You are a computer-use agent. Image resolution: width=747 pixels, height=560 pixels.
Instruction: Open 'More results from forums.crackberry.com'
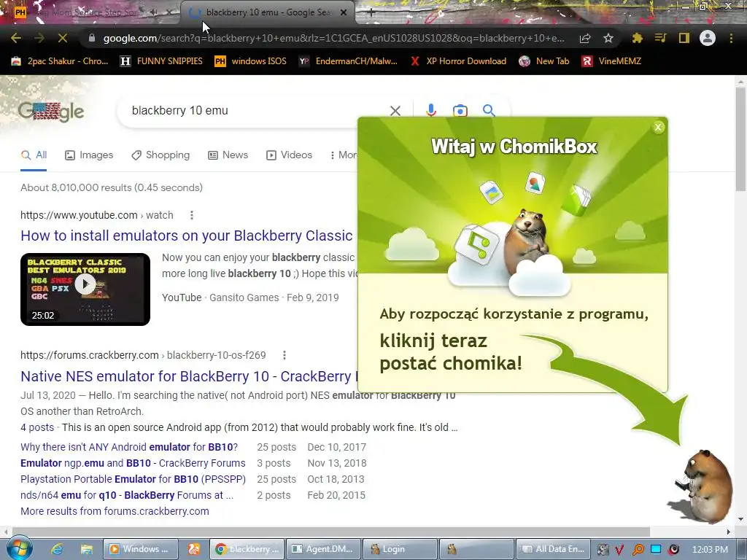[115, 511]
